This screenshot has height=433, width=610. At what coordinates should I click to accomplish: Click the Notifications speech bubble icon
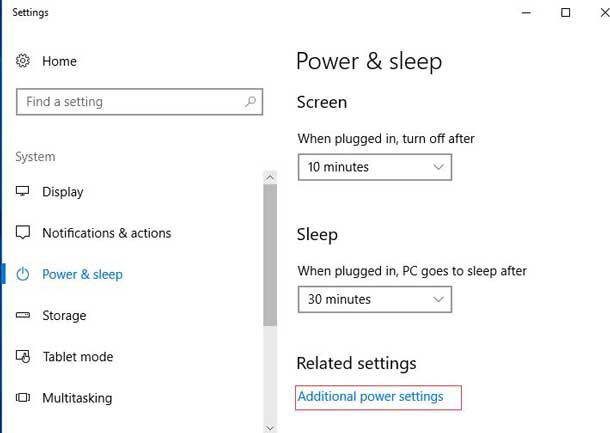tap(23, 232)
